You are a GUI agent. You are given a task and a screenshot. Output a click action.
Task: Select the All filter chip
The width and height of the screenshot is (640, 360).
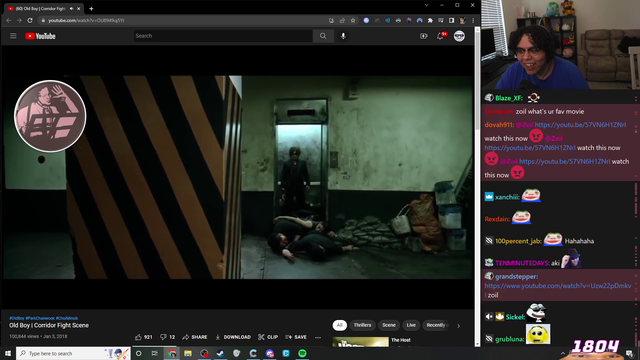[340, 325]
